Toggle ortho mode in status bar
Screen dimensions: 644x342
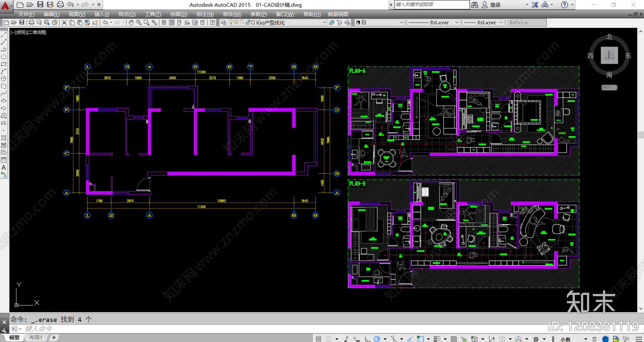(x=367, y=339)
